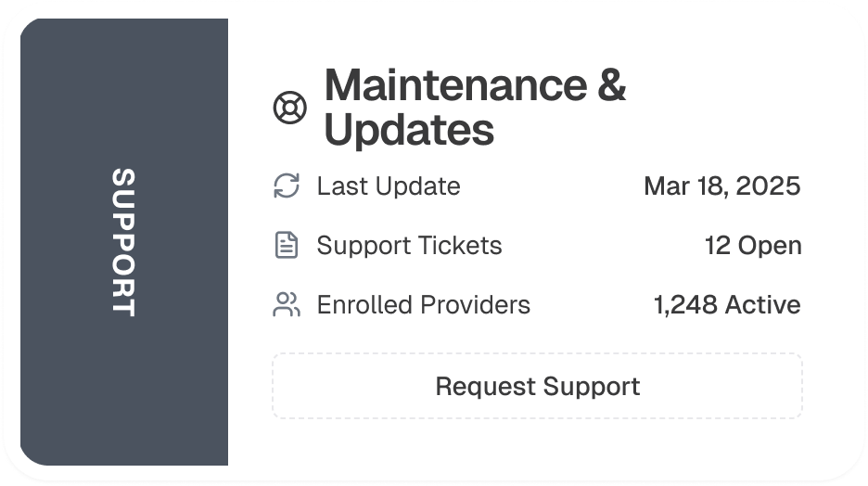Click the ticket count number 12

click(718, 246)
